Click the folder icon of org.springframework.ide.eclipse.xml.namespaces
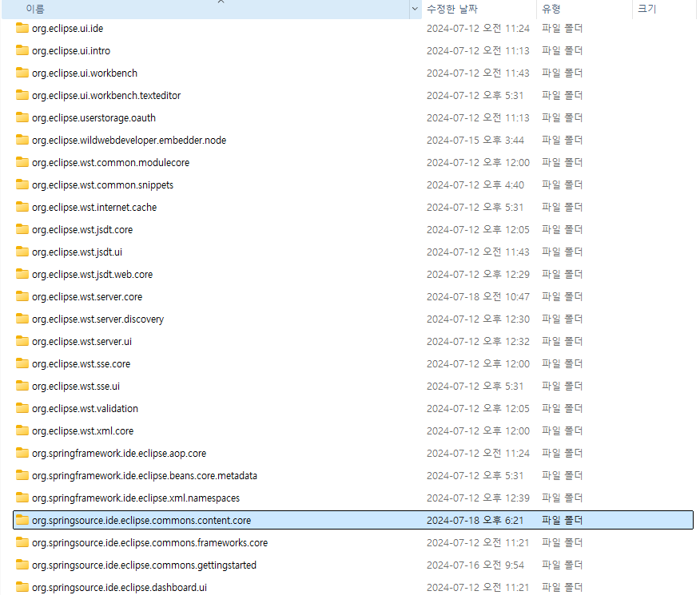 point(22,498)
